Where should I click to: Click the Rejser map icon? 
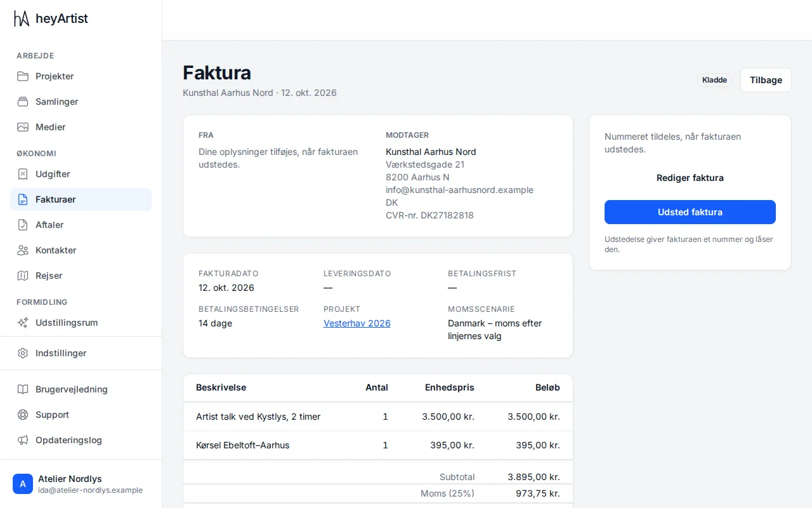pyautogui.click(x=23, y=276)
